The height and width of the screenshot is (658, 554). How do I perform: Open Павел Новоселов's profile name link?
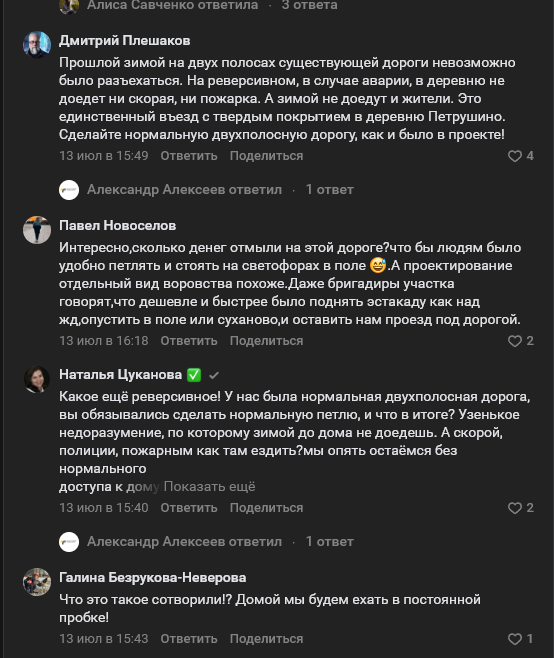[x=118, y=226]
